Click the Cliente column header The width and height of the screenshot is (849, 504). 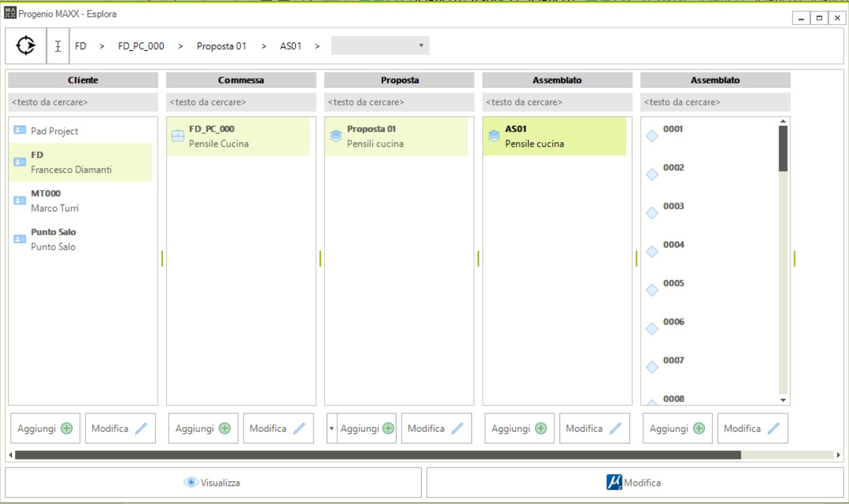pyautogui.click(x=83, y=81)
